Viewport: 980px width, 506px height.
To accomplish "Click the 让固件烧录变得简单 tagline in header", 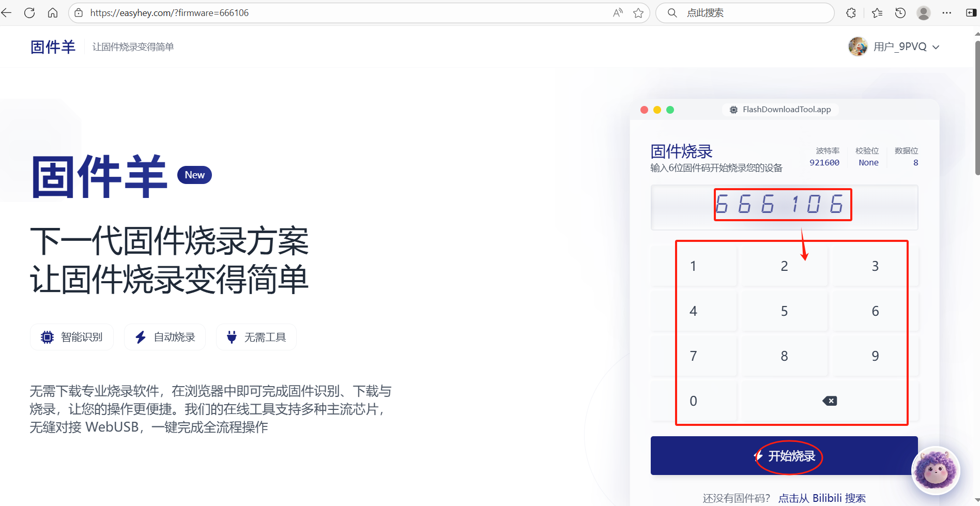I will pos(133,47).
